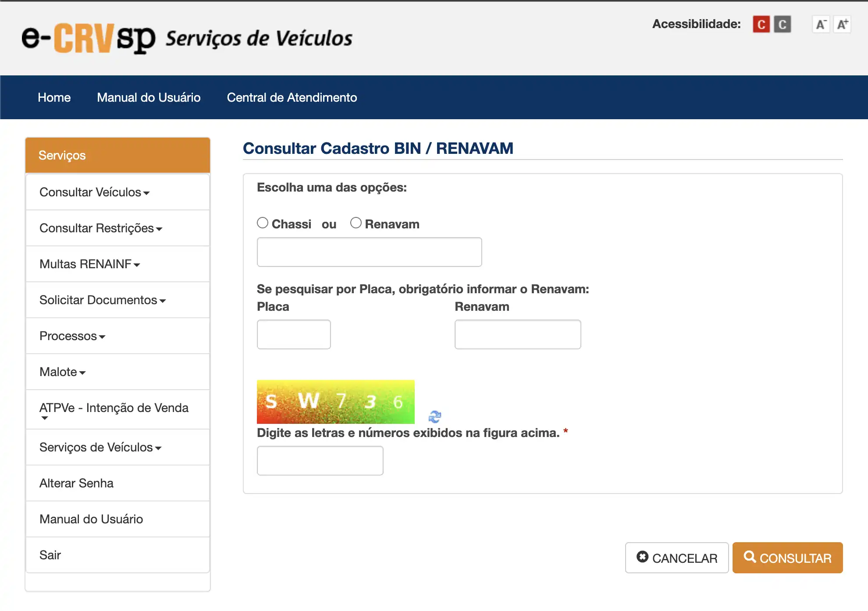
Task: Decrease font size with A- icon
Action: (821, 24)
